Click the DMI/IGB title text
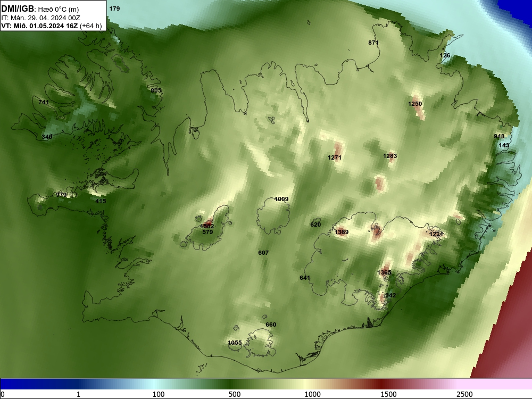The width and height of the screenshot is (532, 399). coord(18,9)
